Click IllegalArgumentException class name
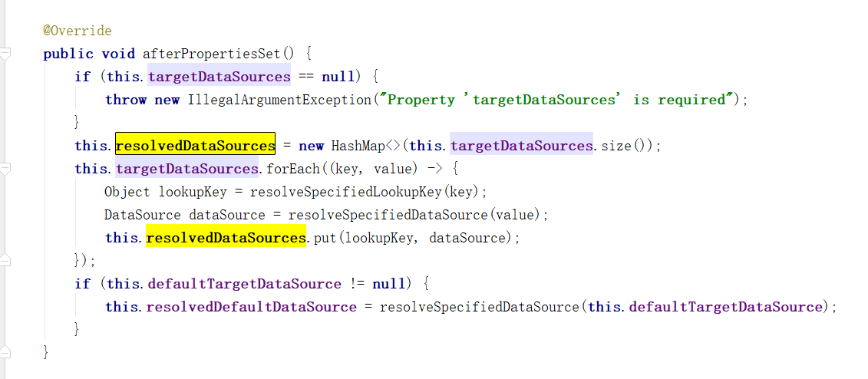The image size is (868, 379). coord(279,100)
